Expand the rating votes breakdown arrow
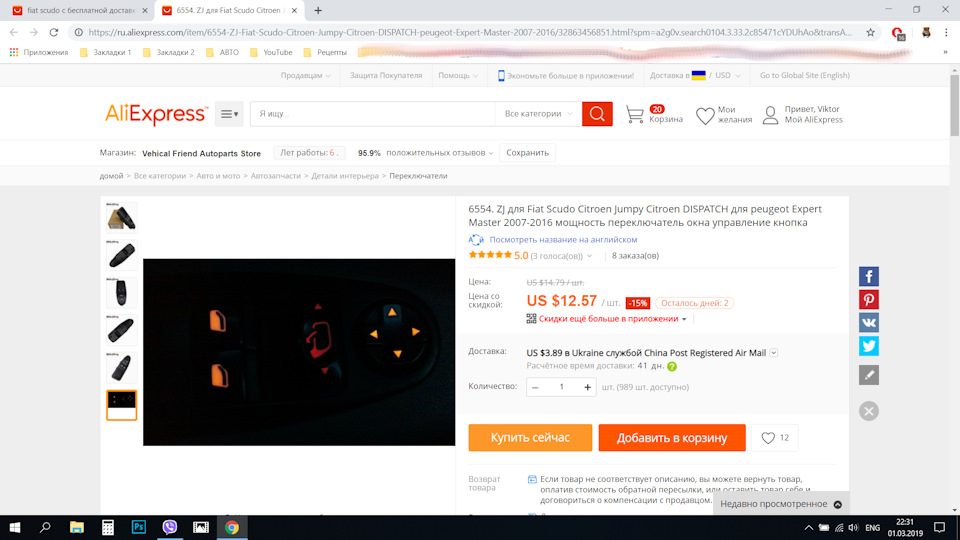 [x=590, y=256]
